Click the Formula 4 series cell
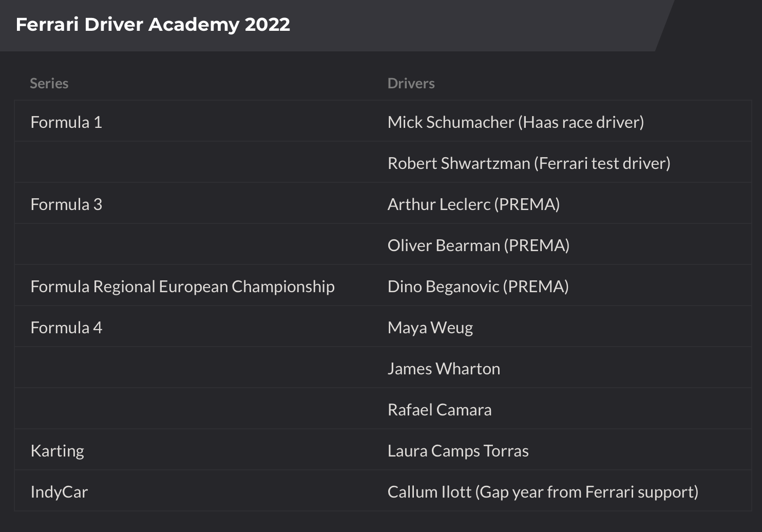This screenshot has height=532, width=762. coord(66,328)
